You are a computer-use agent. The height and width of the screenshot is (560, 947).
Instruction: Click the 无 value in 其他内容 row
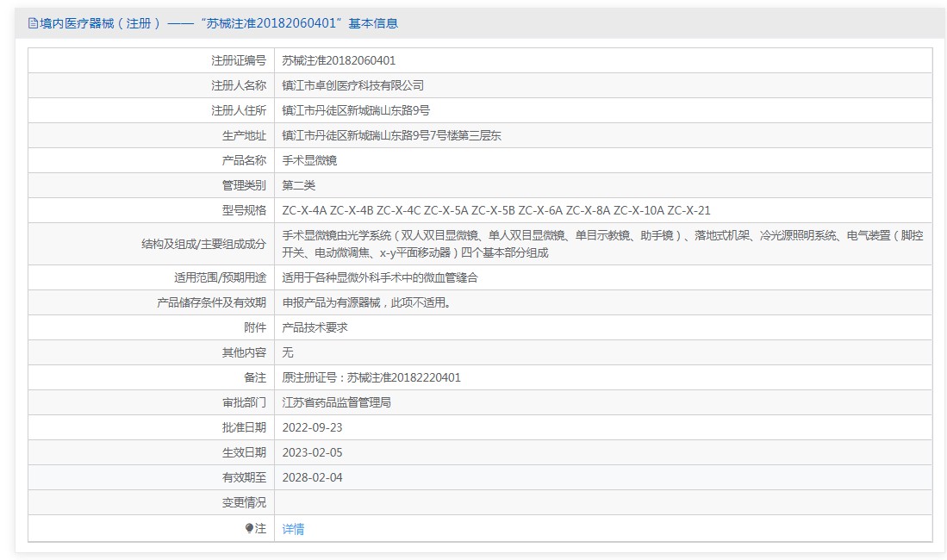point(288,352)
